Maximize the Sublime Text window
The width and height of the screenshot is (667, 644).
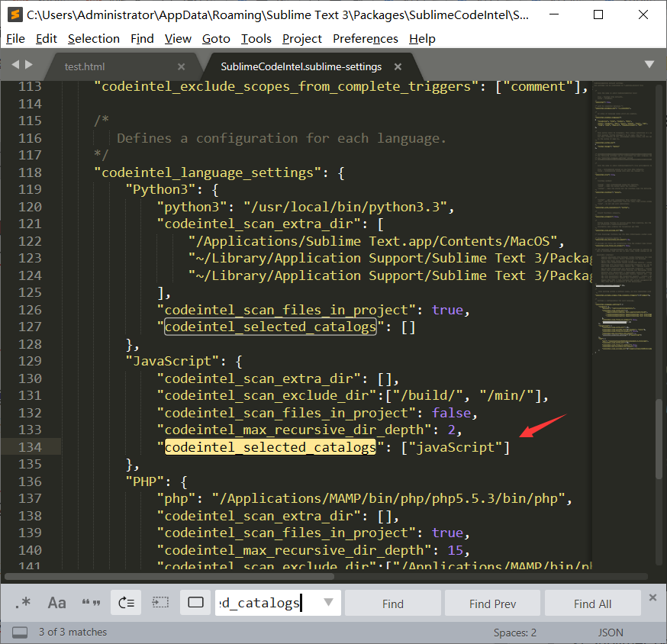click(x=598, y=14)
